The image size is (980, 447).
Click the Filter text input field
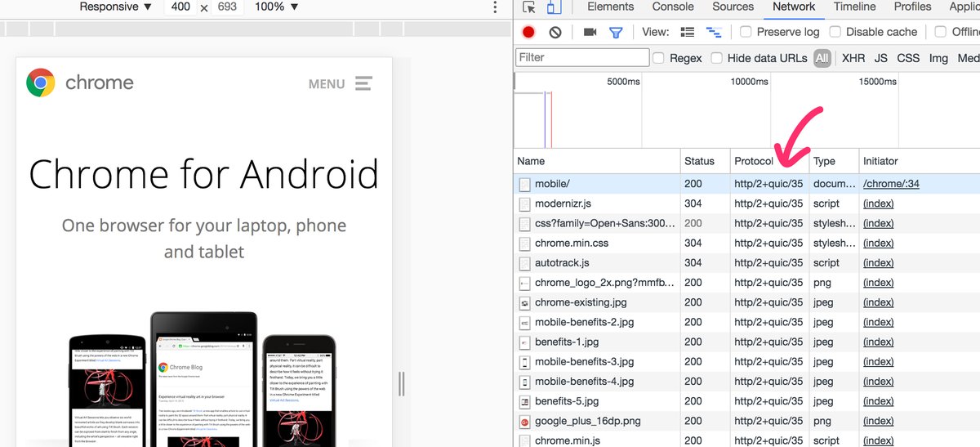(x=582, y=57)
